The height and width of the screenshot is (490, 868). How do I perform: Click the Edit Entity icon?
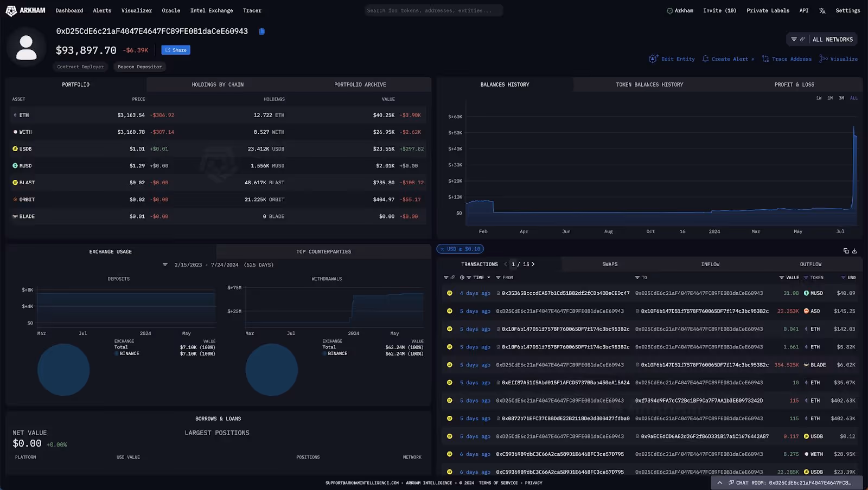click(x=653, y=59)
